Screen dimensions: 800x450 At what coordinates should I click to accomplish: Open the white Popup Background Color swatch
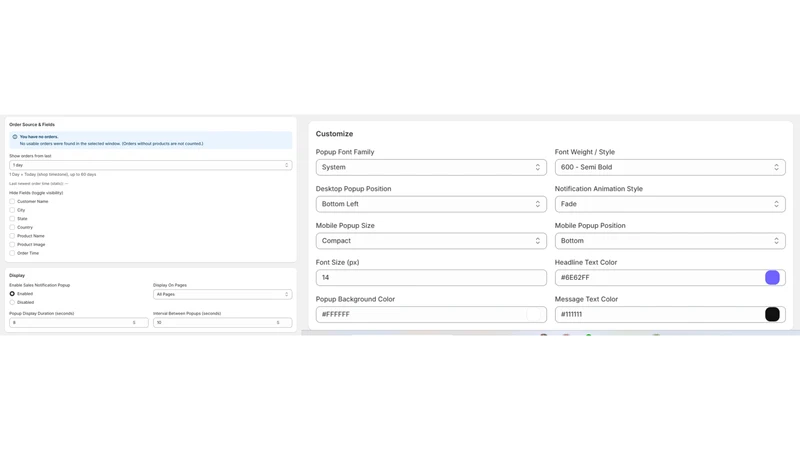[x=533, y=314]
